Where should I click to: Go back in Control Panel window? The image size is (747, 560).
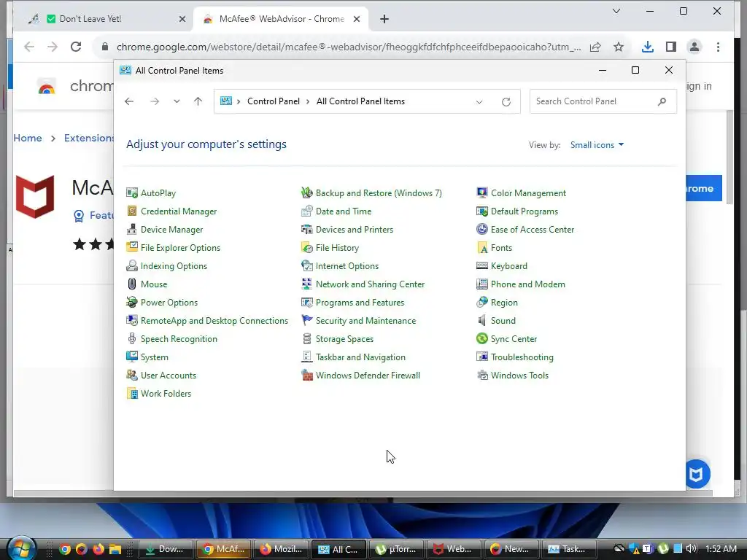point(129,101)
